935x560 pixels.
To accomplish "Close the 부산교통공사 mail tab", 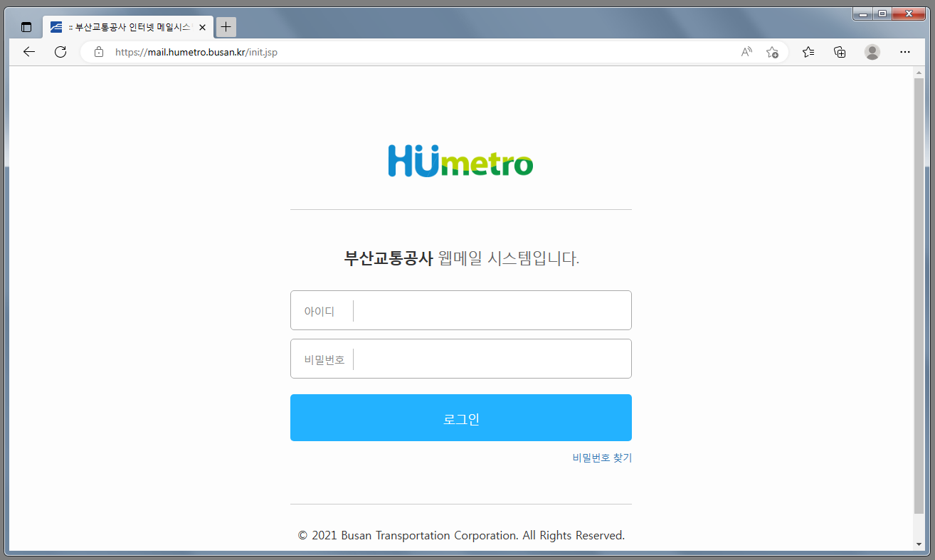I will coord(202,28).
